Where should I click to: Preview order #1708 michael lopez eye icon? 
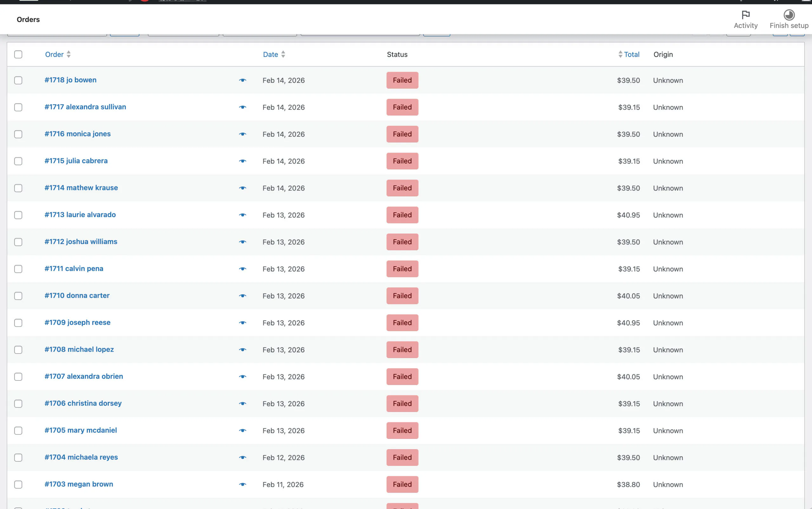(242, 350)
